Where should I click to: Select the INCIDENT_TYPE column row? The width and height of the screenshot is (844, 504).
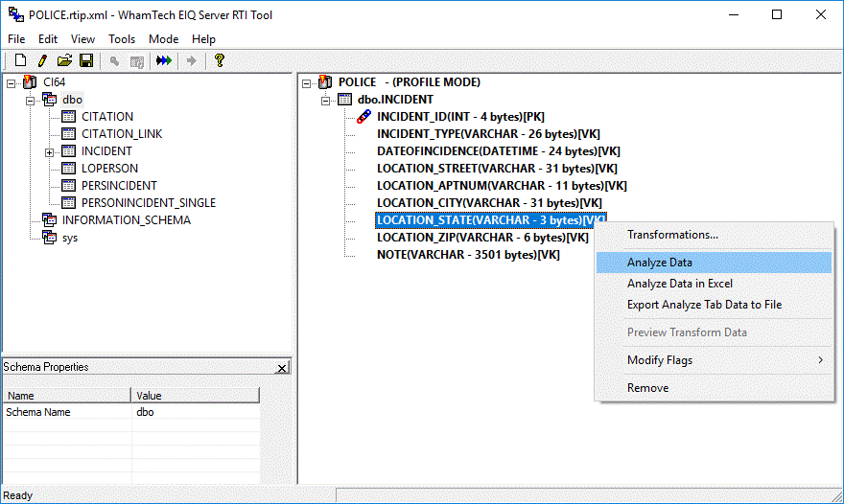(x=488, y=134)
